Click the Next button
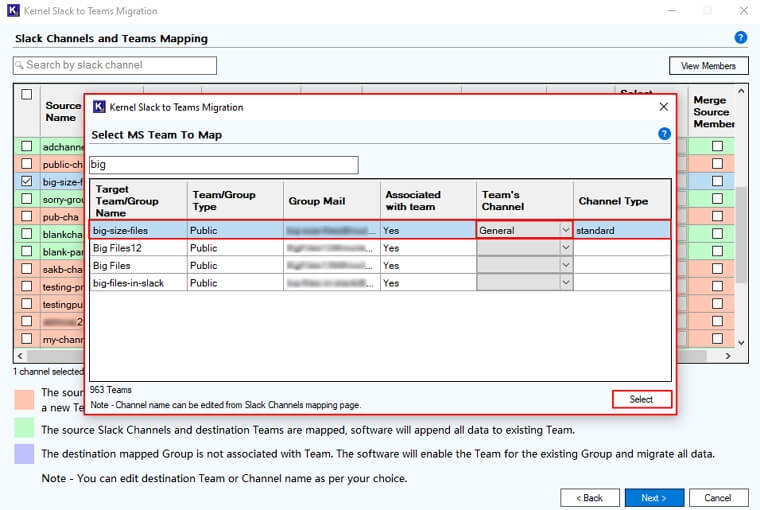 coord(654,498)
